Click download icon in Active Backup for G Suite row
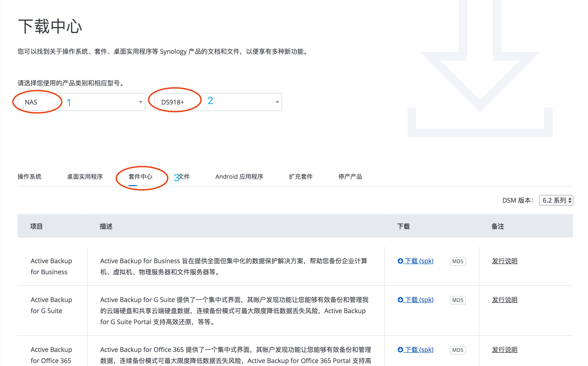 pos(400,299)
